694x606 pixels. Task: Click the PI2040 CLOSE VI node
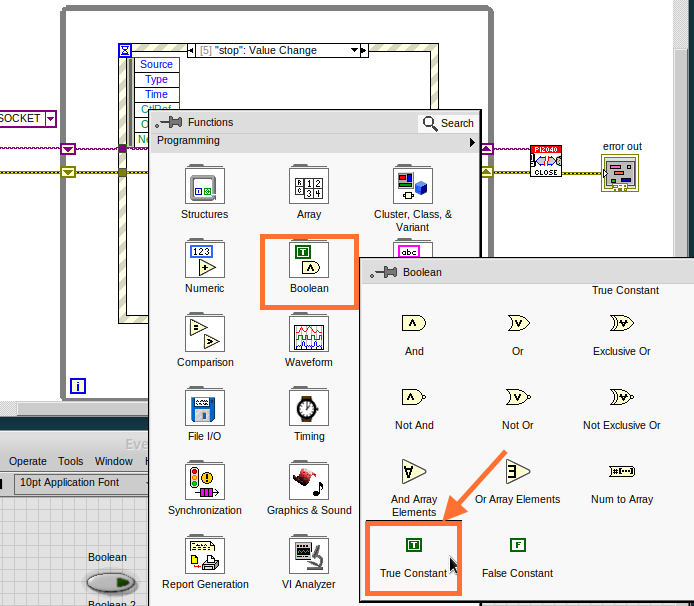pos(546,161)
